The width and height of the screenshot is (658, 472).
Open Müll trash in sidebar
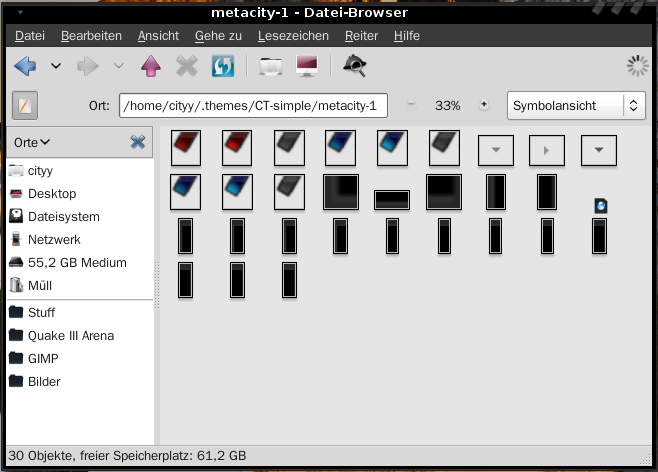80,286
